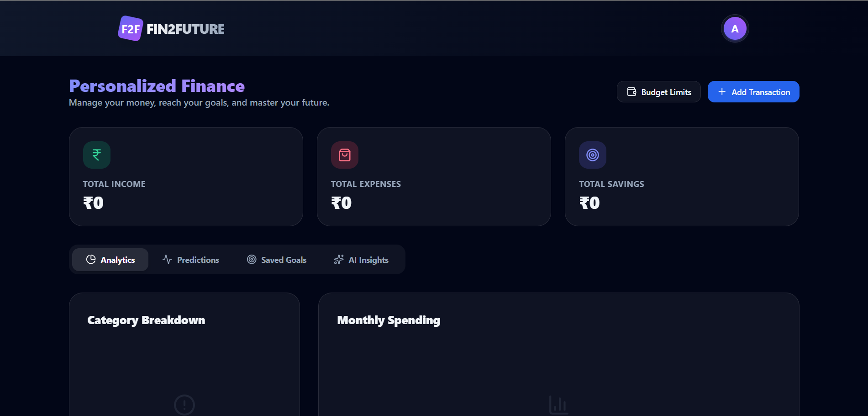This screenshot has height=416, width=868.
Task: Click the ₹0 value under Total Income
Action: click(x=93, y=203)
